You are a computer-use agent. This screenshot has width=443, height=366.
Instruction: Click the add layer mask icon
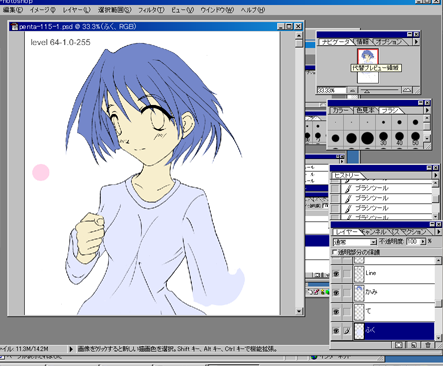[x=399, y=345]
